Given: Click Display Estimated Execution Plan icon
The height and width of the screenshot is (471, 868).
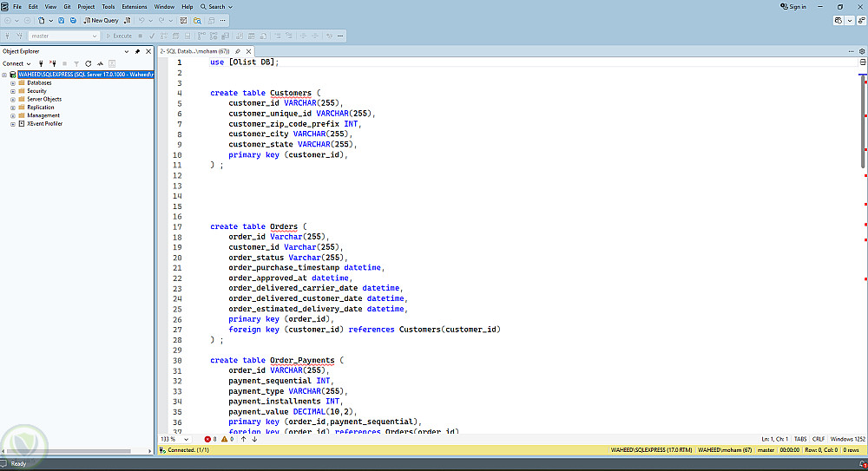Looking at the screenshot, I should [163, 36].
